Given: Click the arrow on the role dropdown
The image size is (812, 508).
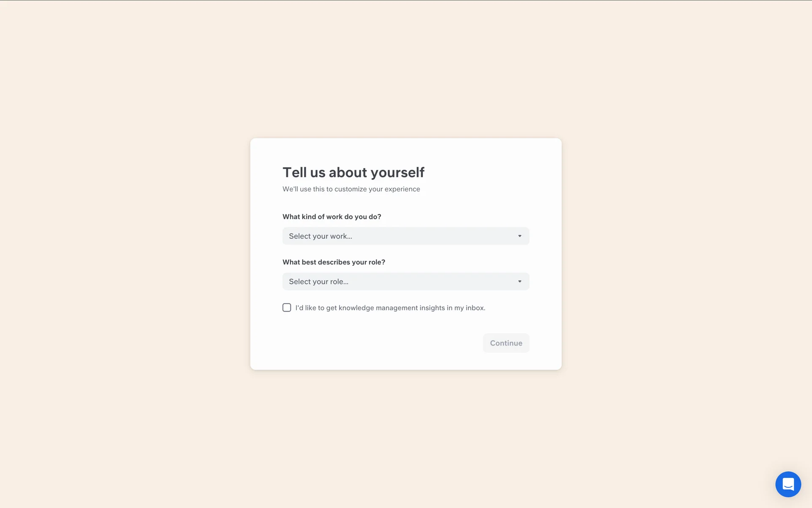Looking at the screenshot, I should pyautogui.click(x=520, y=282).
